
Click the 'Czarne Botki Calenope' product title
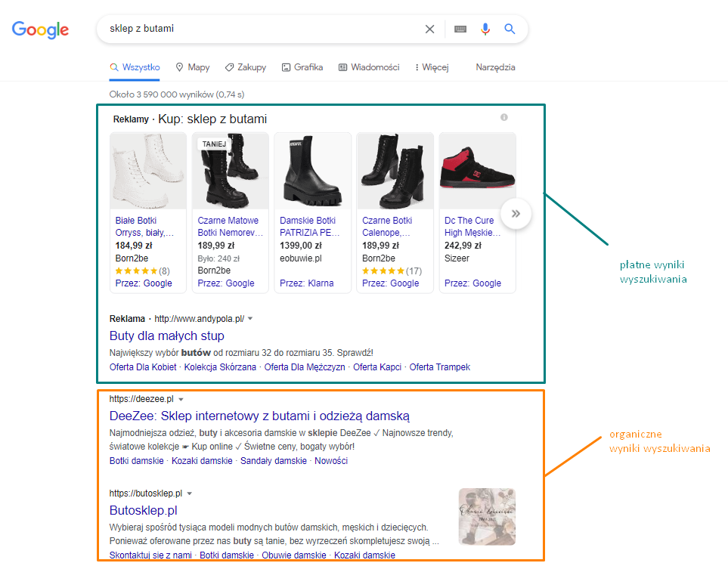(x=386, y=227)
